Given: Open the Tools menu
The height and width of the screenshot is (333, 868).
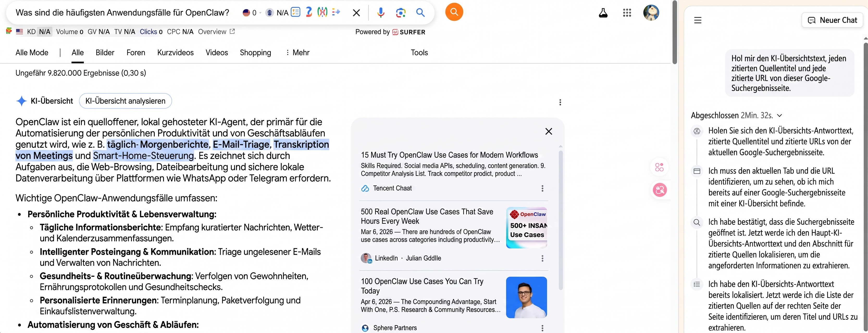Looking at the screenshot, I should pos(419,53).
